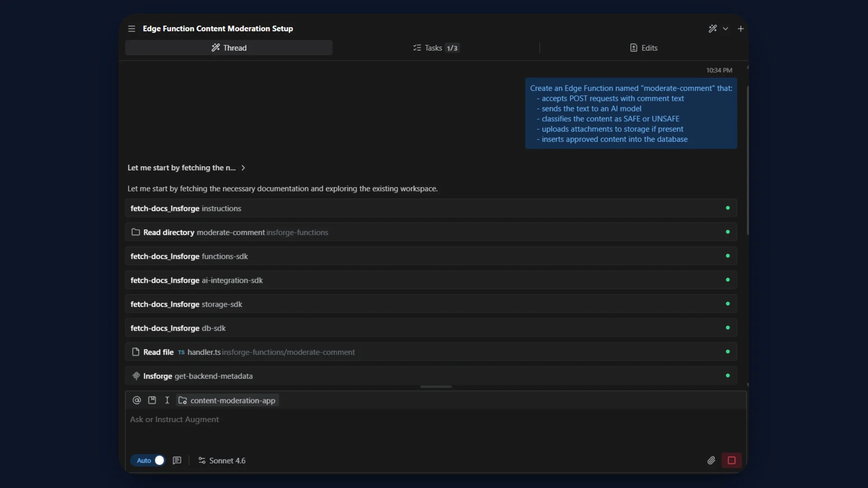The height and width of the screenshot is (488, 868).
Task: Click the magic wand icon at top right
Action: click(x=712, y=28)
